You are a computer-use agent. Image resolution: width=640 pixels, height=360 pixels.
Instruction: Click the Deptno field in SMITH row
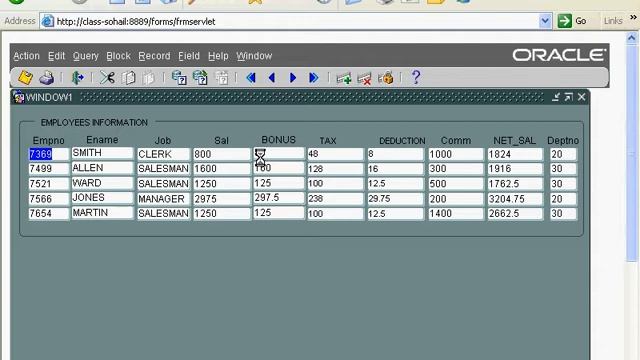coord(563,154)
